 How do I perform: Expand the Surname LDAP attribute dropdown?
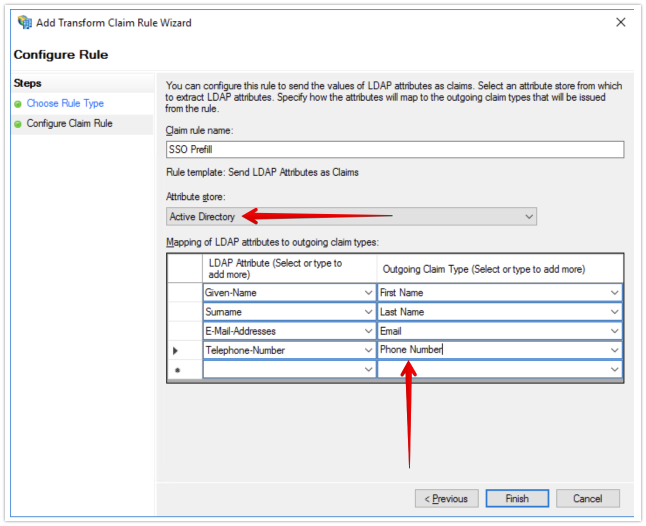coord(368,312)
